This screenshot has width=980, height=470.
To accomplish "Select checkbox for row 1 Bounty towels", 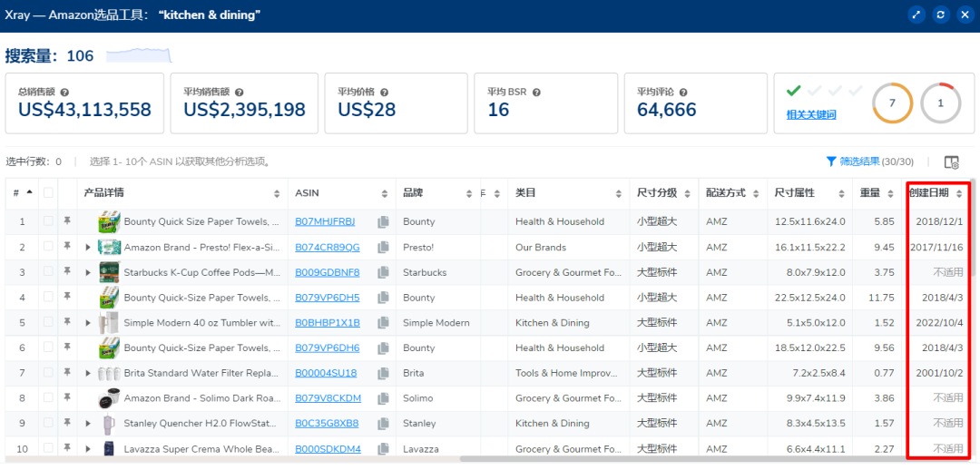I will click(x=48, y=221).
